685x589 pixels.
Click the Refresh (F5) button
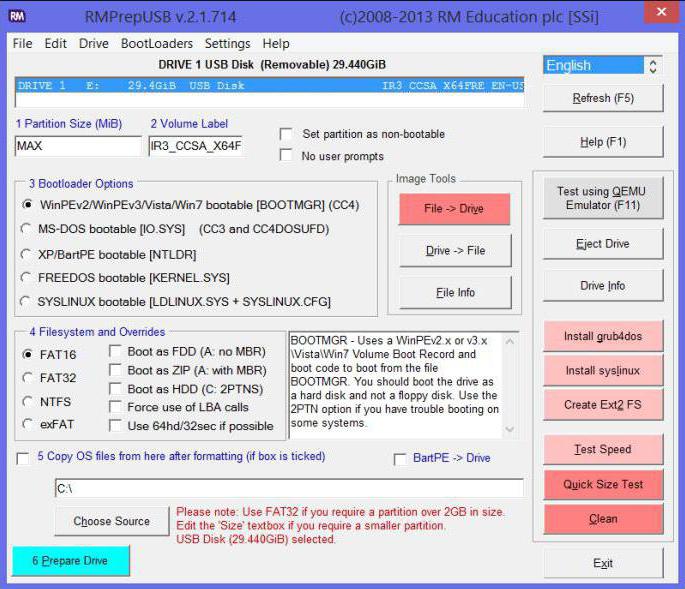pos(603,98)
